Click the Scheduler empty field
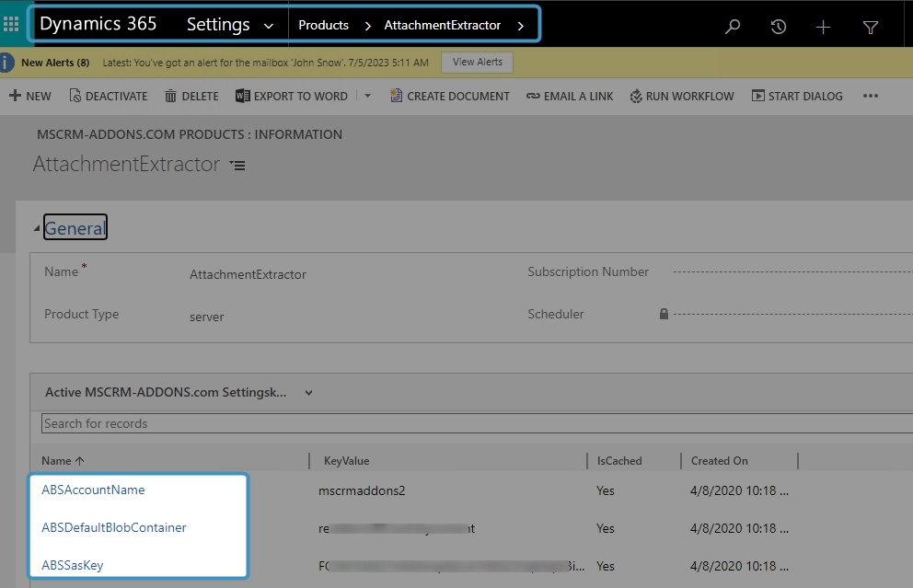The image size is (913, 588). [x=793, y=315]
